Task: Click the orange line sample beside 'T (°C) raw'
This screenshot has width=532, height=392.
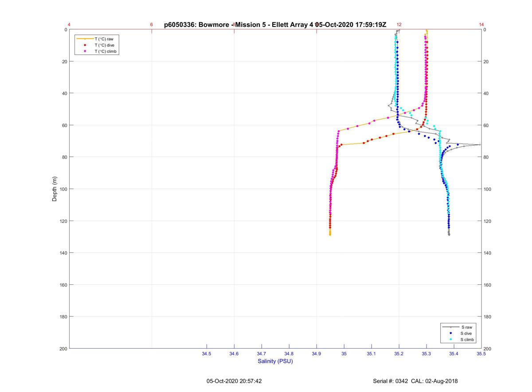Action: pos(85,39)
